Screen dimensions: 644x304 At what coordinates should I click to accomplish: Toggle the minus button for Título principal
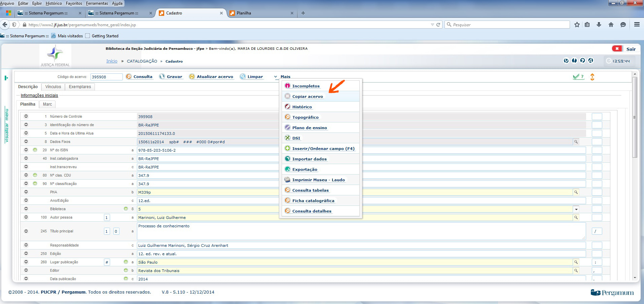click(x=26, y=231)
